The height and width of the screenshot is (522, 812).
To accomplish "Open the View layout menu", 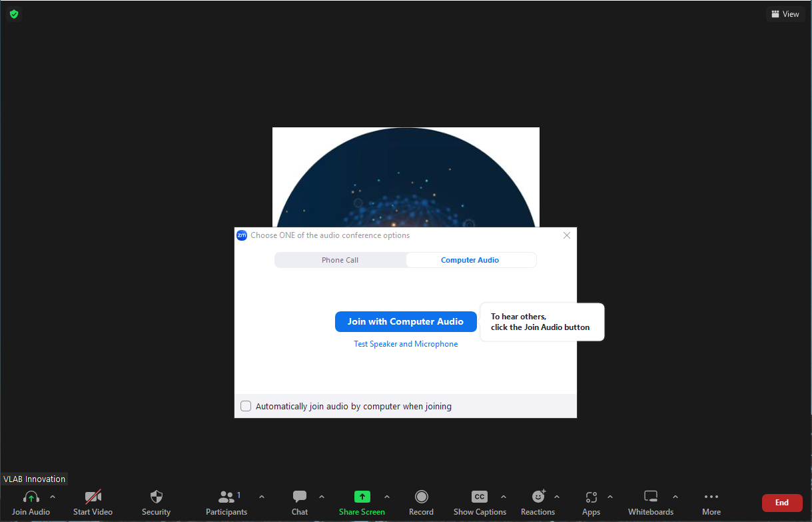I will click(785, 14).
